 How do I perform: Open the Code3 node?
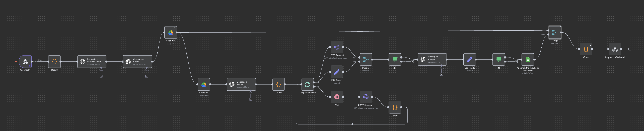pyautogui.click(x=54, y=62)
